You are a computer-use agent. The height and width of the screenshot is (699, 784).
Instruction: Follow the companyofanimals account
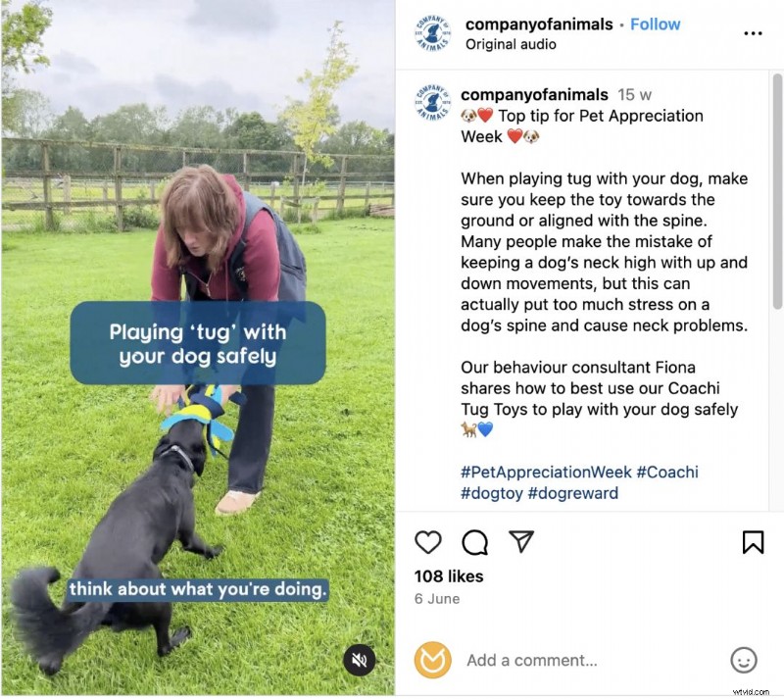pyautogui.click(x=655, y=24)
